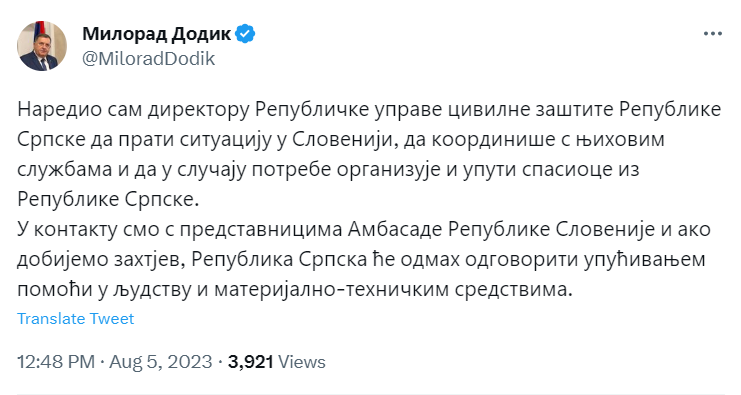Open the three-dot more options menu
Image resolution: width=741 pixels, height=395 pixels.
click(713, 34)
